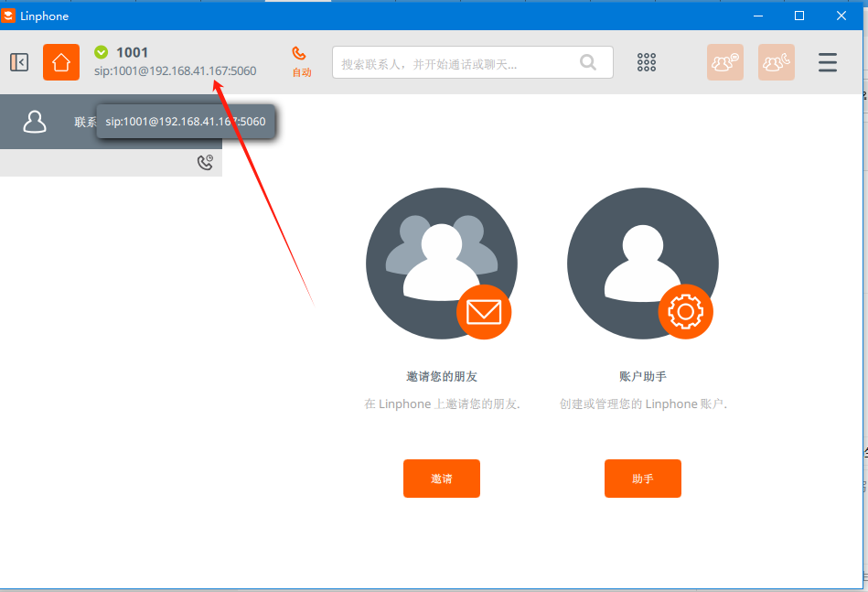The width and height of the screenshot is (868, 592).
Task: Open account 1001 name label
Action: 132,52
